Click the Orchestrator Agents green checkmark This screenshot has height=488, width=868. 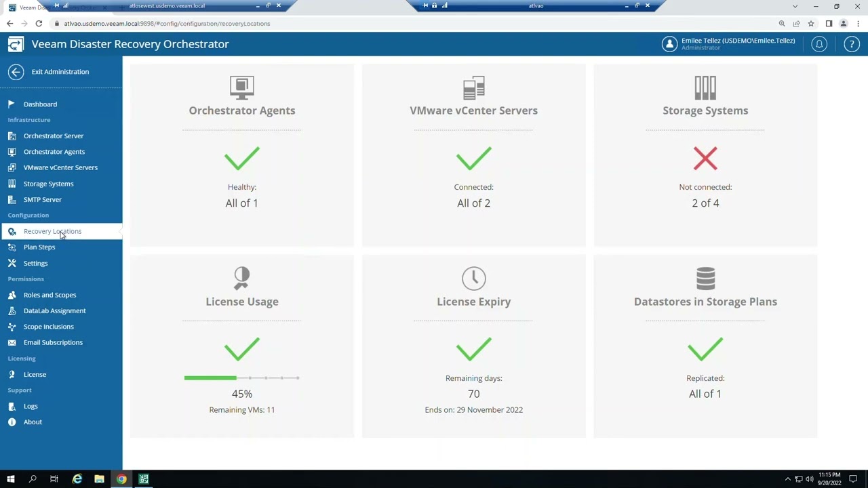coord(242,159)
